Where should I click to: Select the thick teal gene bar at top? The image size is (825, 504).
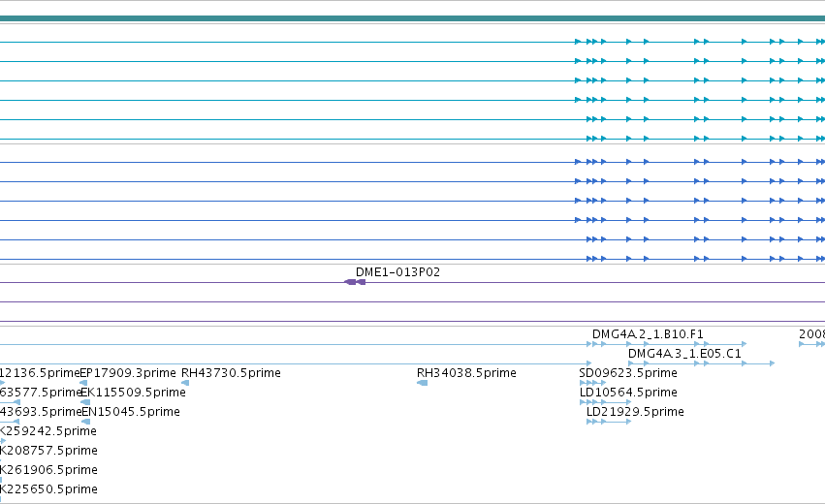tap(413, 19)
